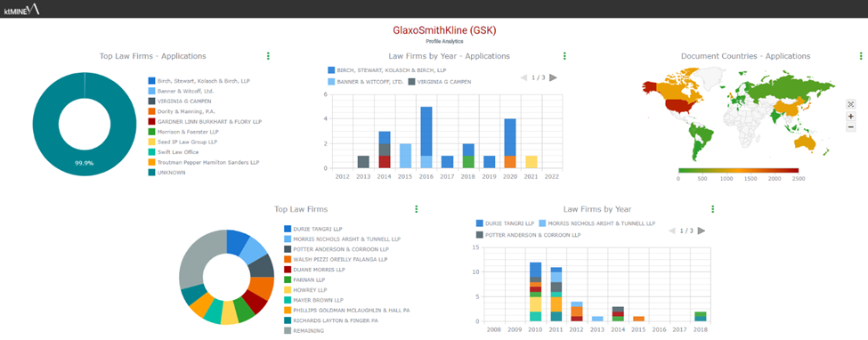Toggle REMAINING legend entry
This screenshot has width=868, height=340.
[x=304, y=330]
